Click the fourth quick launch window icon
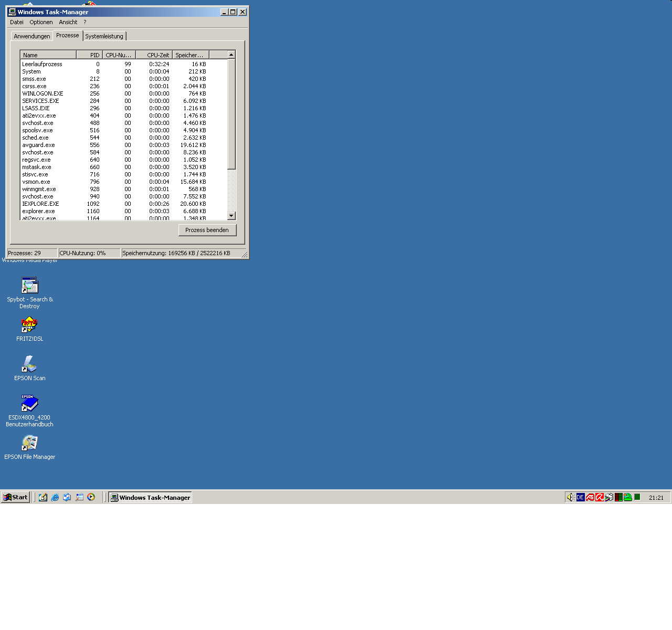Viewport: 672px width, 630px height. 79,497
